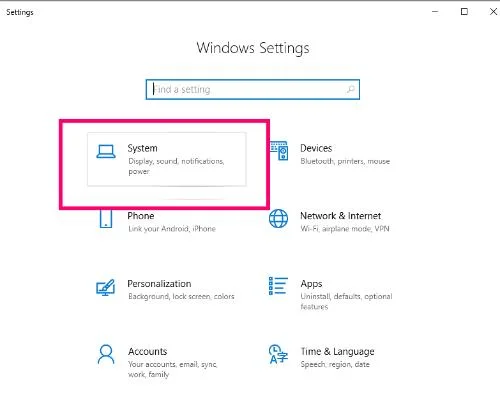Screen dimensions: 500x395
Task: Click 'Uninstall, defaults, optional features' description
Action: point(346,301)
